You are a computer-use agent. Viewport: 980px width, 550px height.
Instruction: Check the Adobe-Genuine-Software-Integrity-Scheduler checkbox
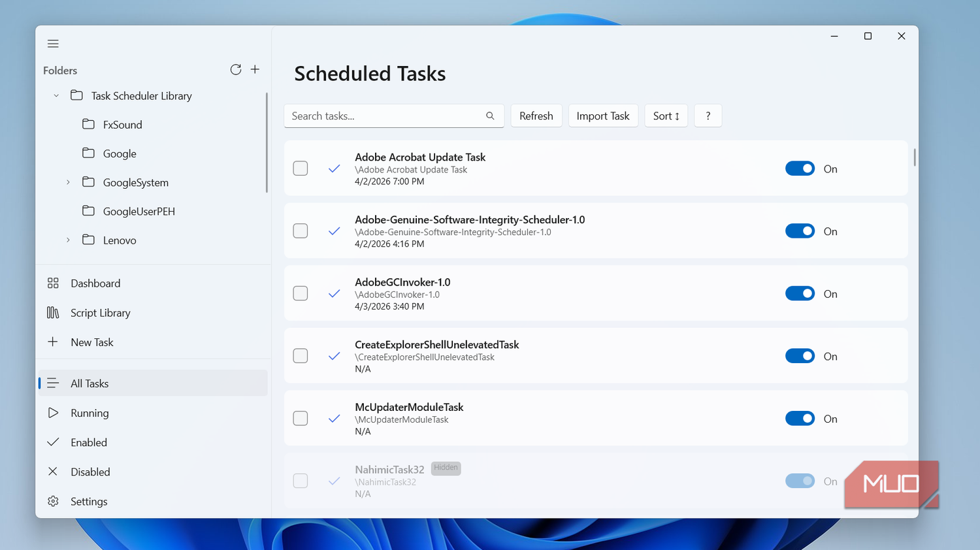(x=301, y=231)
